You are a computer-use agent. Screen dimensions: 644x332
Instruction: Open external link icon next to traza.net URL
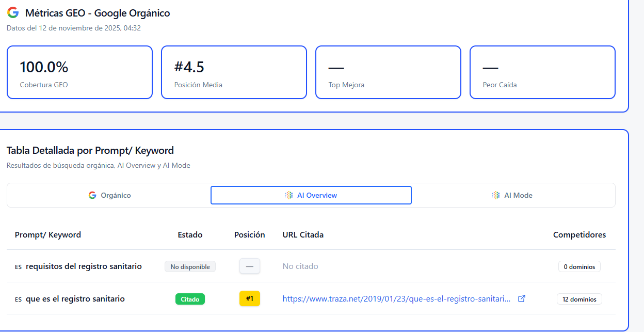point(522,298)
